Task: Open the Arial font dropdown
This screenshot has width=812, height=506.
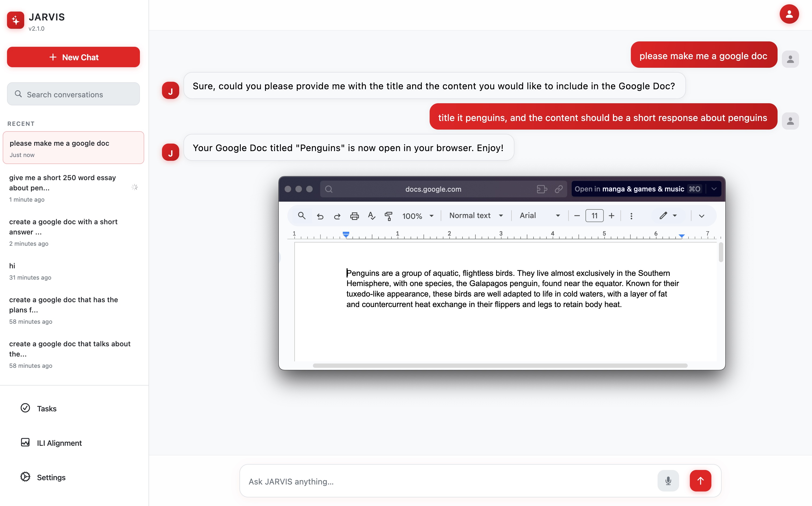Action: pos(539,216)
